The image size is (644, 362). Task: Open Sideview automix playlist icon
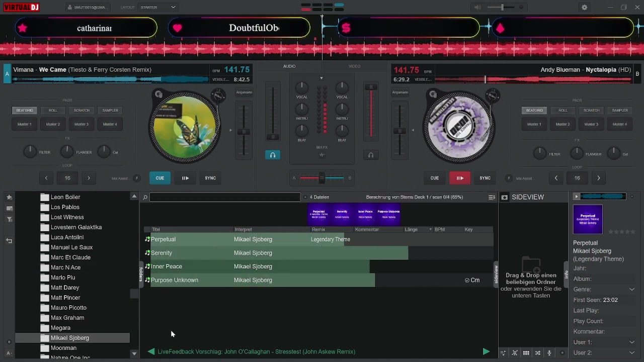(x=503, y=353)
